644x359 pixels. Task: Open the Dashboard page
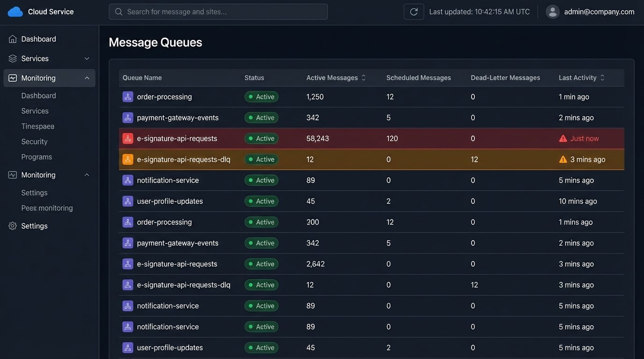(38, 39)
